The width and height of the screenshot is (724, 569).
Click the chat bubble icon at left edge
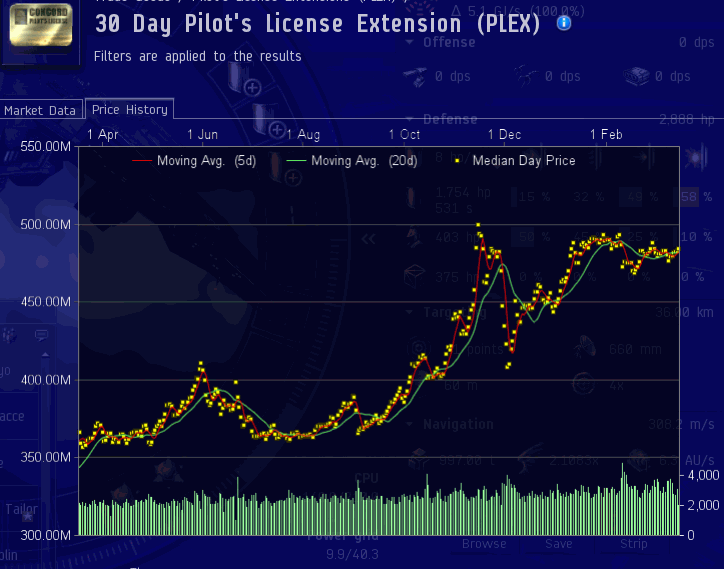(x=41, y=335)
